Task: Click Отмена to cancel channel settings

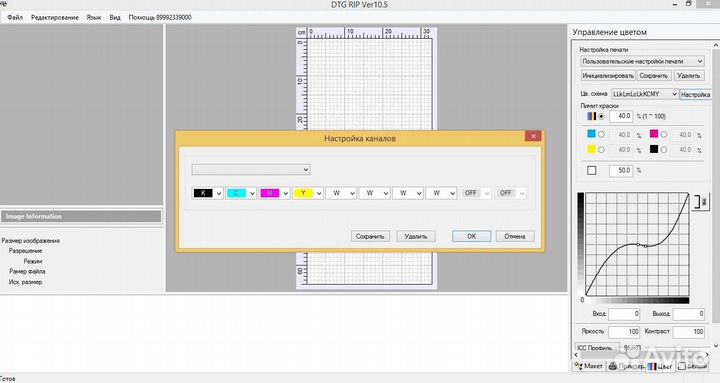Action: 515,236
